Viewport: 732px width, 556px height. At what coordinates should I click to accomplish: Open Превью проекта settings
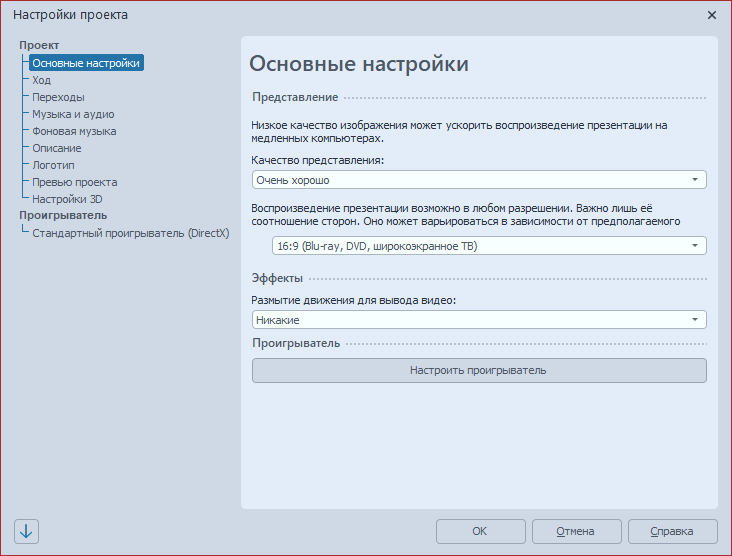[x=75, y=182]
